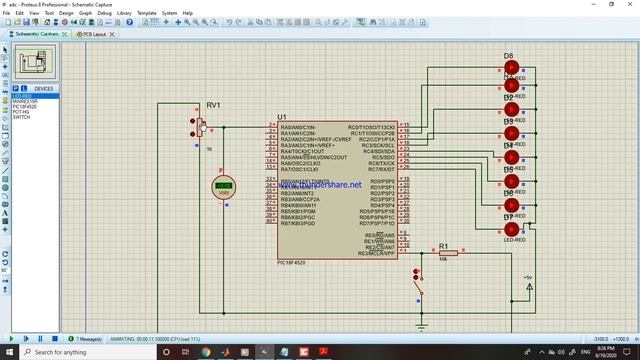Select the Terminals mode tool
The width and height of the screenshot is (640, 360).
tap(5, 110)
